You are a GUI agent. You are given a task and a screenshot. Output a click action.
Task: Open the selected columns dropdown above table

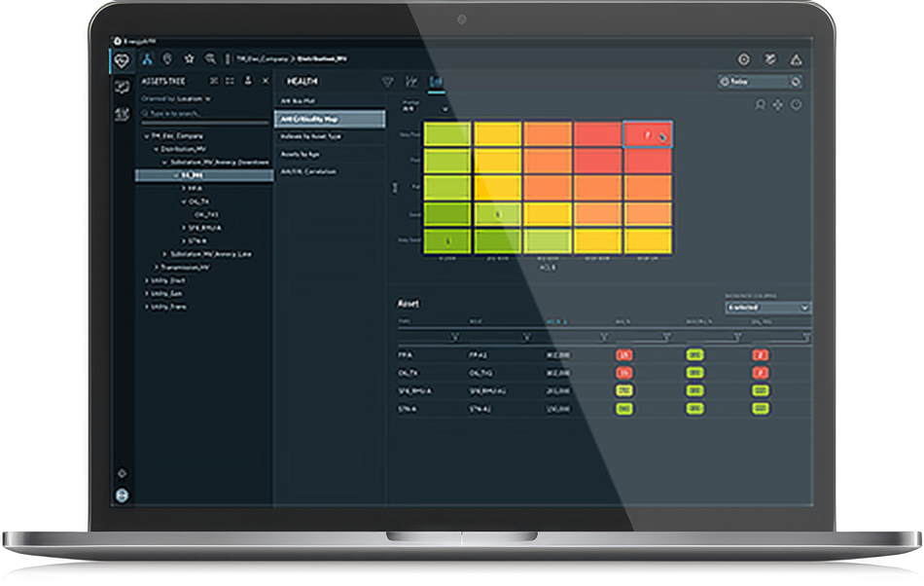click(767, 308)
